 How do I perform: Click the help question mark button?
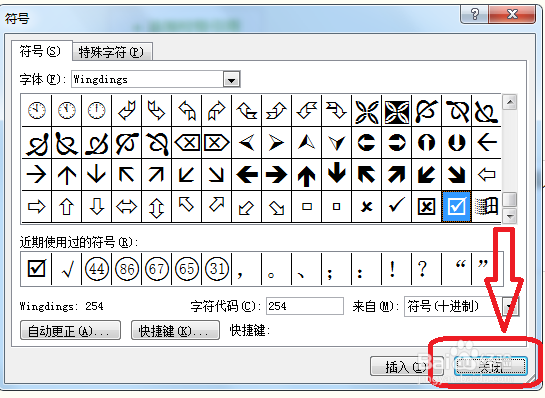pos(475,15)
